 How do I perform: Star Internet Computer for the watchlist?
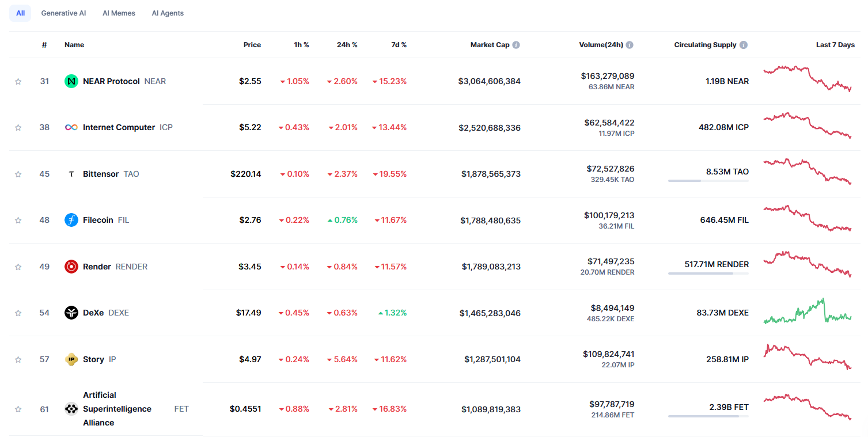click(18, 128)
